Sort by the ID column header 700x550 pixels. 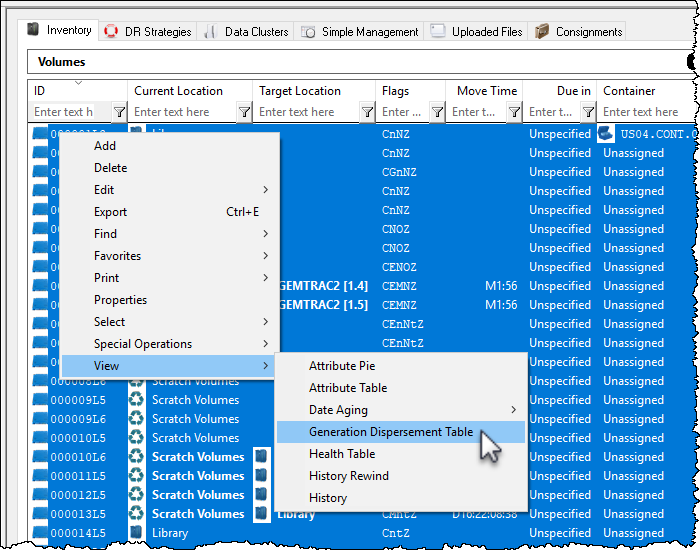(x=78, y=91)
